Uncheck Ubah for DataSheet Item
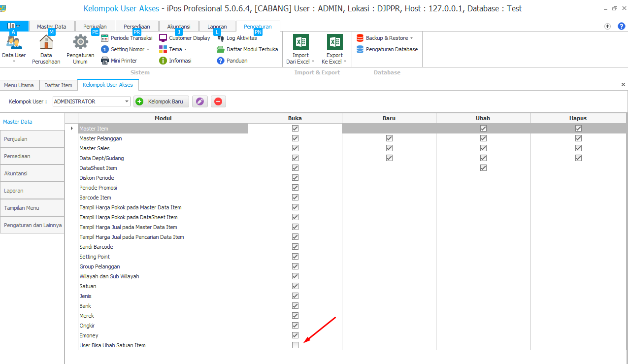 pos(483,168)
